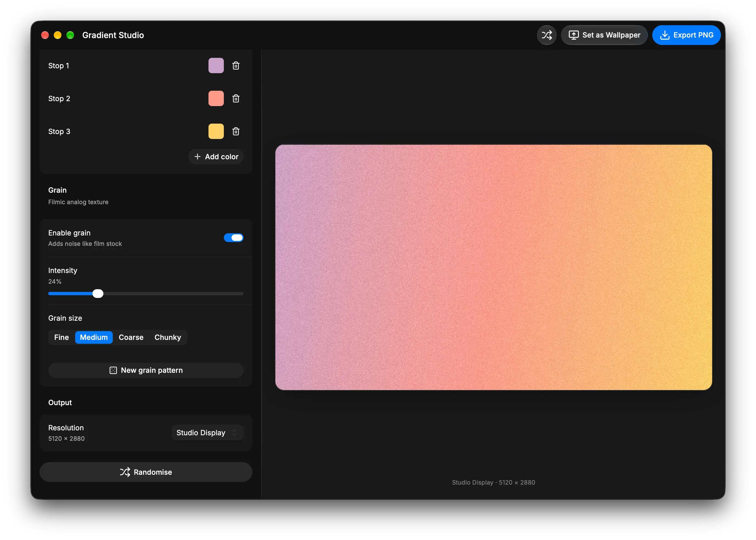Screen dimensions: 756x540
Task: Select Coarse grain size
Action: 131,337
